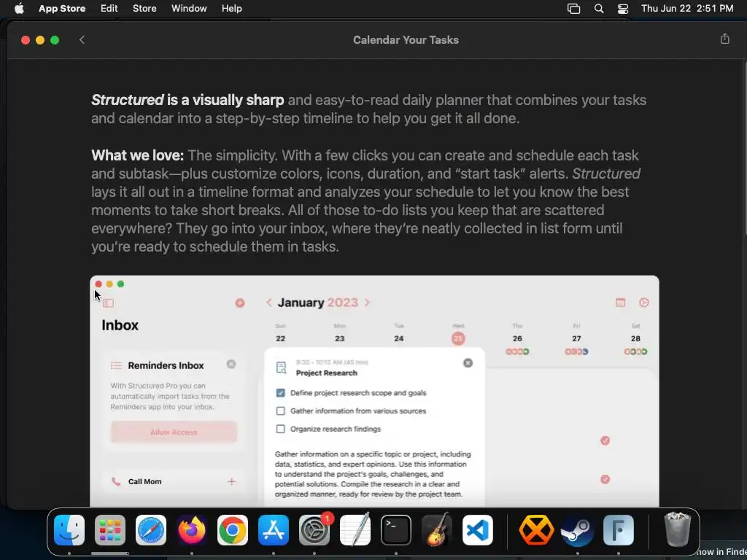Click the date and time clock
This screenshot has height=560, width=747.
point(687,9)
